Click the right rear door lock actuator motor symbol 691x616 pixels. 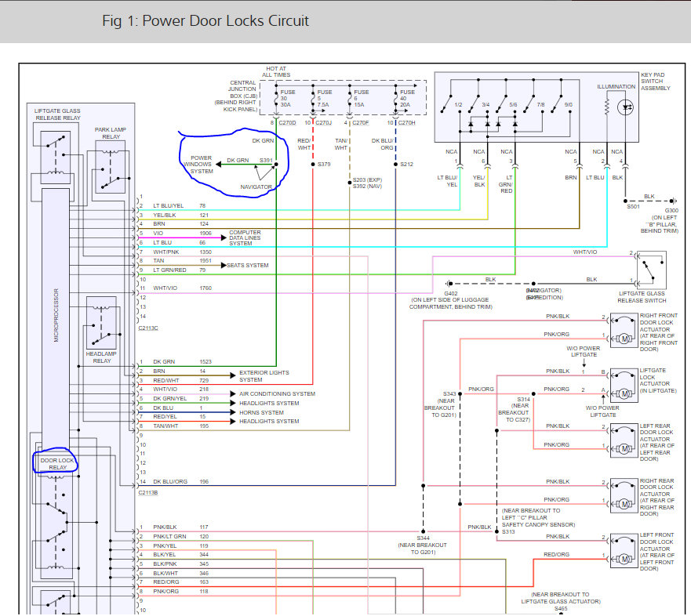pyautogui.click(x=624, y=504)
